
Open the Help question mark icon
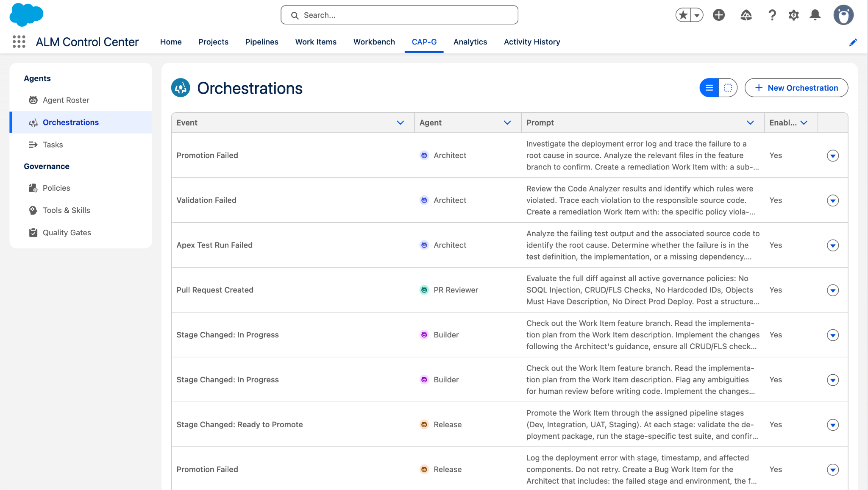pos(772,15)
